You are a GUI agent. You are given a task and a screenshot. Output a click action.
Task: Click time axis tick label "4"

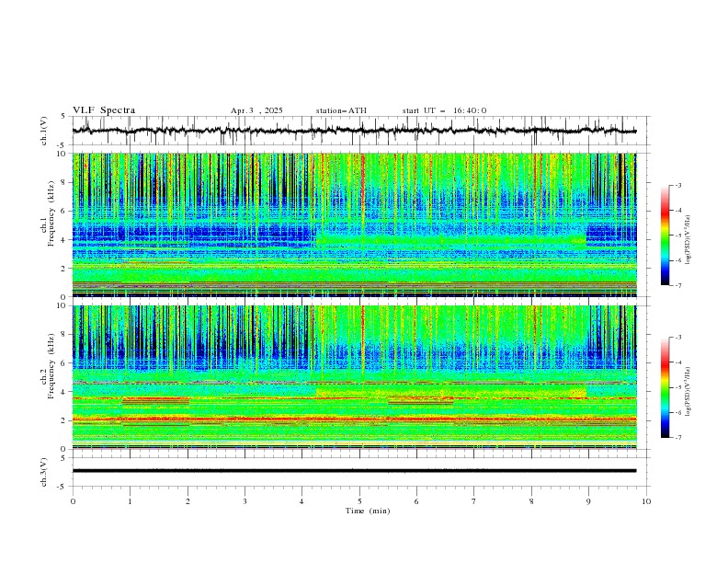coord(301,501)
